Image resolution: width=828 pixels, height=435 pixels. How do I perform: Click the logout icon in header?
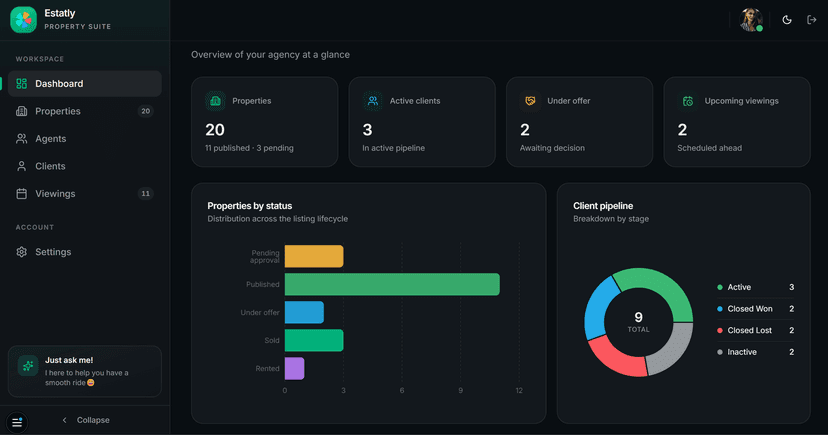pyautogui.click(x=812, y=20)
